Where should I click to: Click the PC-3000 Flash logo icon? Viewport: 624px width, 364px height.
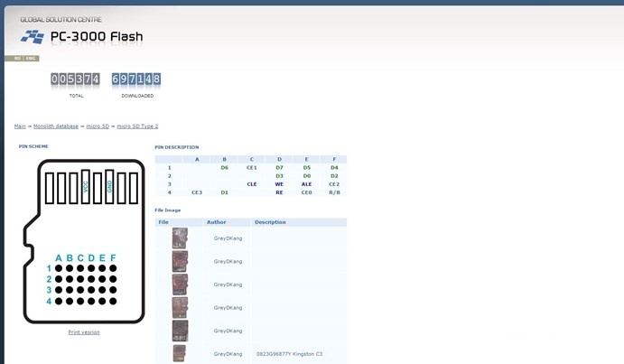pyautogui.click(x=33, y=37)
